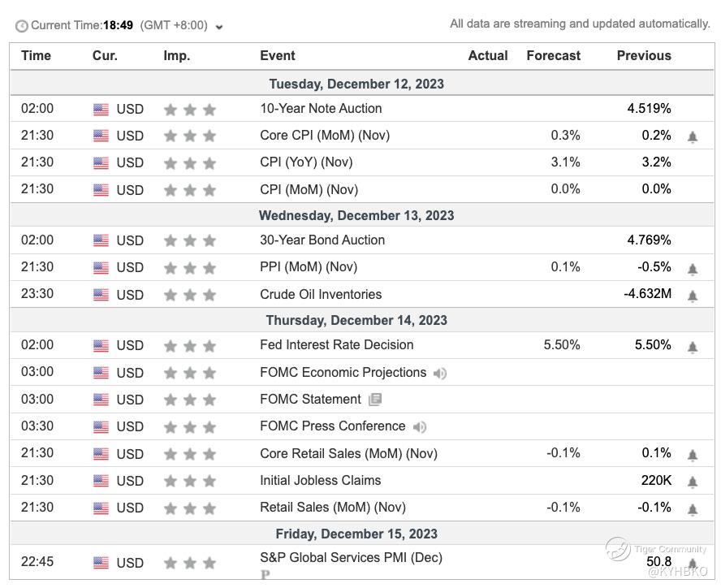Set alert bell for PPI (MoM) (Nov)
The image size is (721, 588).
(x=693, y=269)
